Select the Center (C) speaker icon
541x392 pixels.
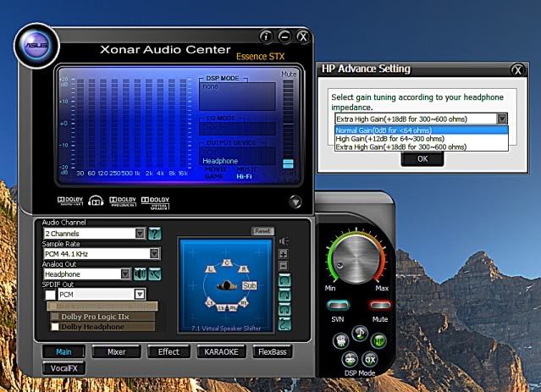pos(226,263)
